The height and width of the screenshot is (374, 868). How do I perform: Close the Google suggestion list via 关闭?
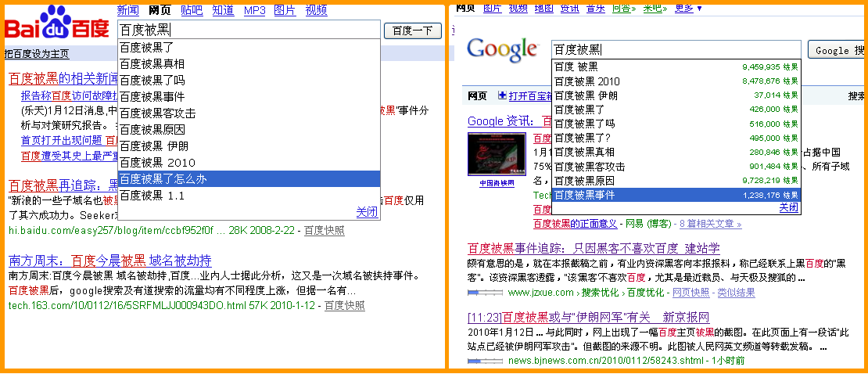[789, 208]
